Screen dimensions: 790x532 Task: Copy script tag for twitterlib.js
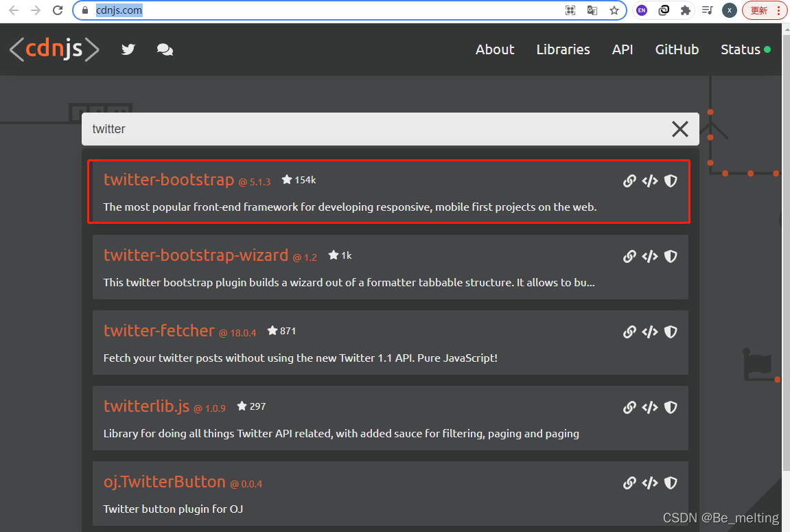pyautogui.click(x=650, y=408)
